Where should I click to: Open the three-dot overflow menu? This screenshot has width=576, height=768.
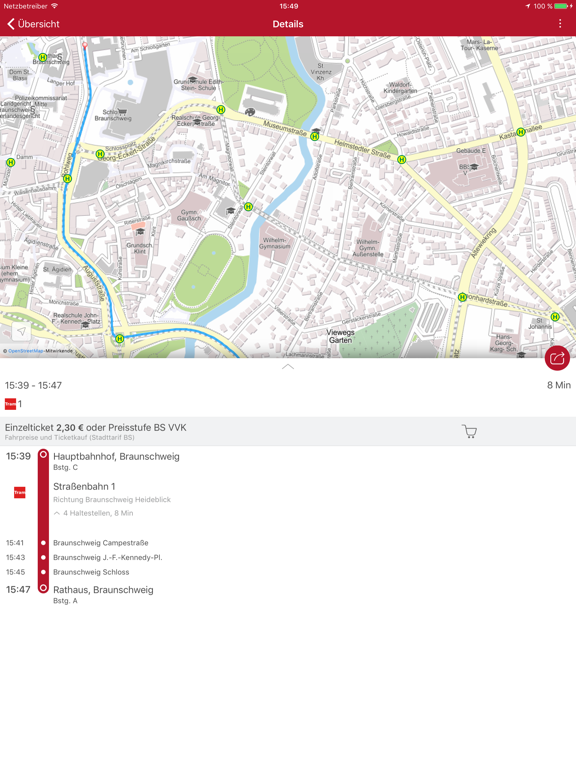[x=560, y=24]
